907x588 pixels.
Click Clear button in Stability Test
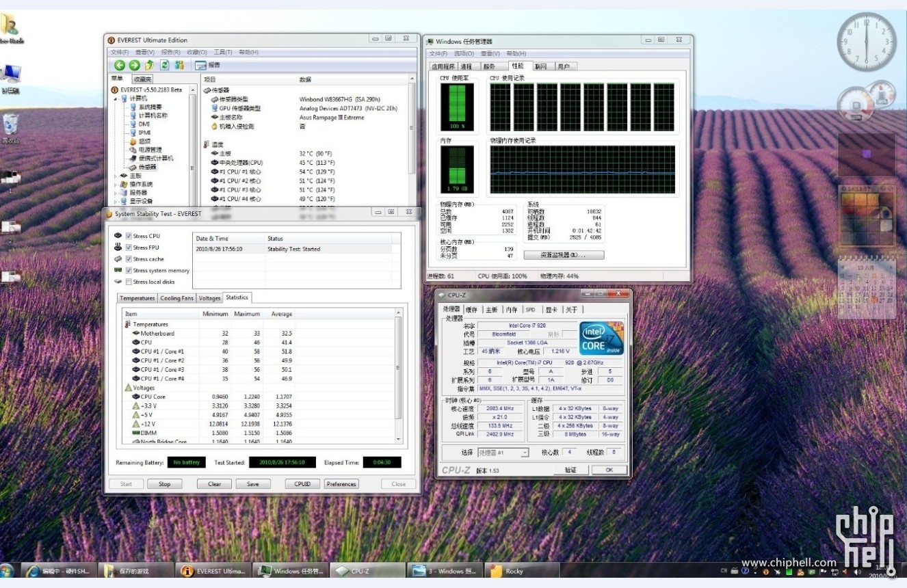click(215, 484)
